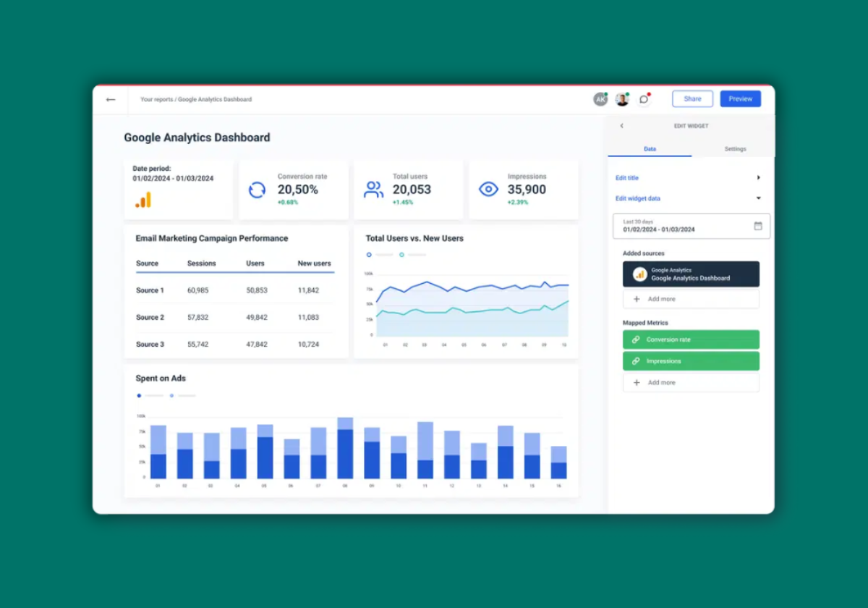Switch to the Settings tab
Viewport: 868px width, 608px height.
(735, 149)
